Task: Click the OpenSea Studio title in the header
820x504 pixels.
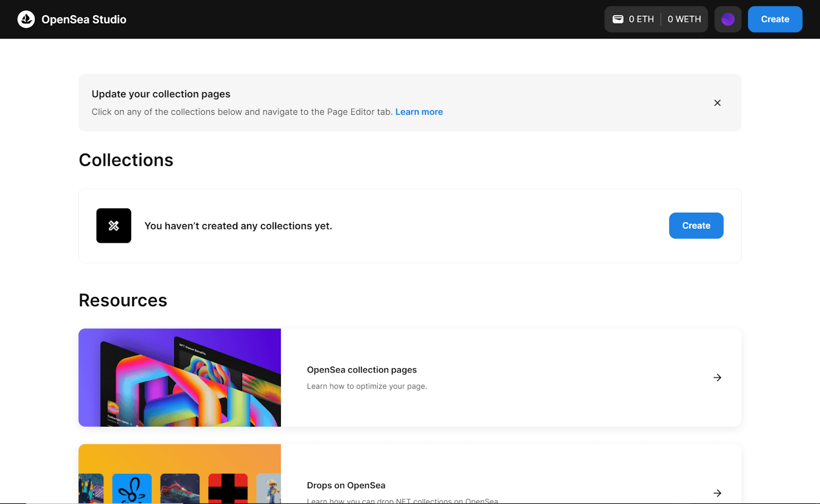Action: point(84,19)
